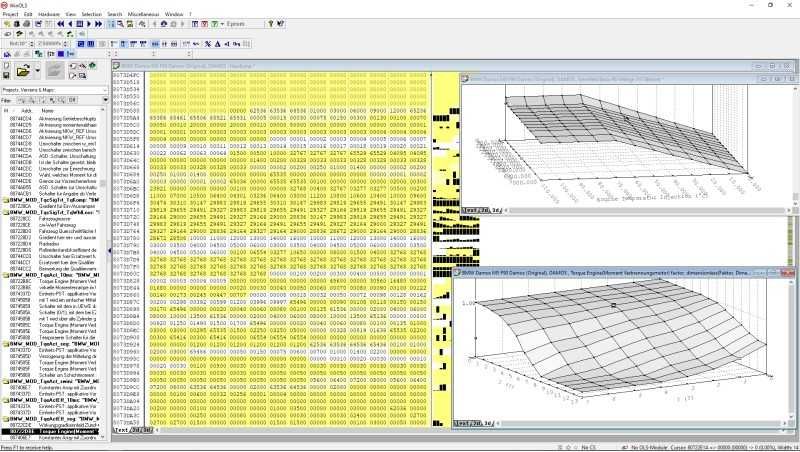Expand the BMW_MOD_TqcSigTrt_TqKomp folder
Viewport: 800px width, 452px height.
(6, 200)
